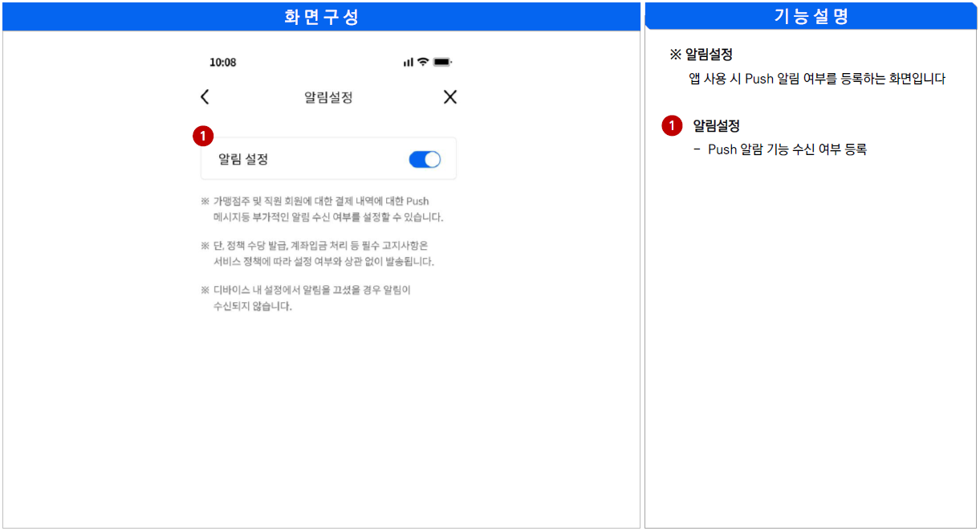Tap the 알림 설정 row label
Viewport: 980px width, 531px height.
point(243,159)
